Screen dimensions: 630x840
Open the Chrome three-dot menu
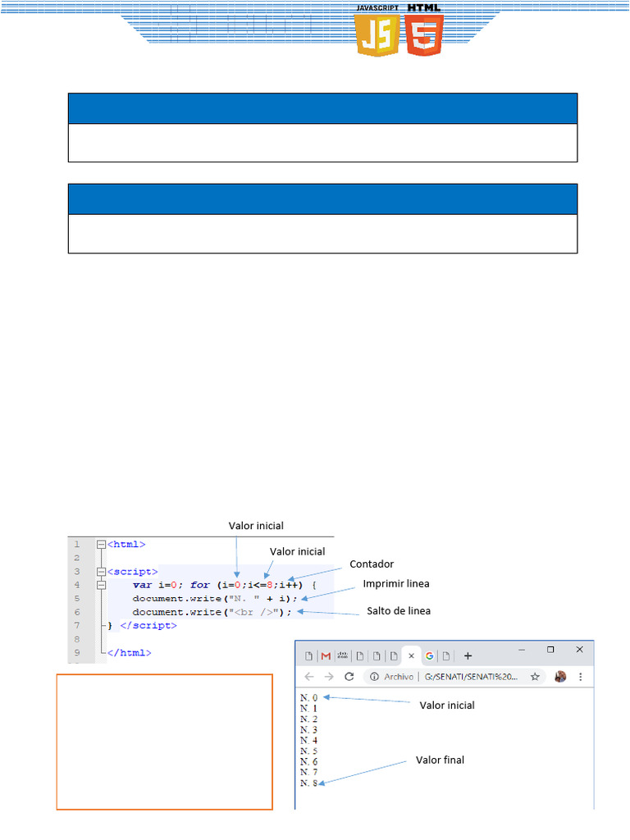pos(580,677)
